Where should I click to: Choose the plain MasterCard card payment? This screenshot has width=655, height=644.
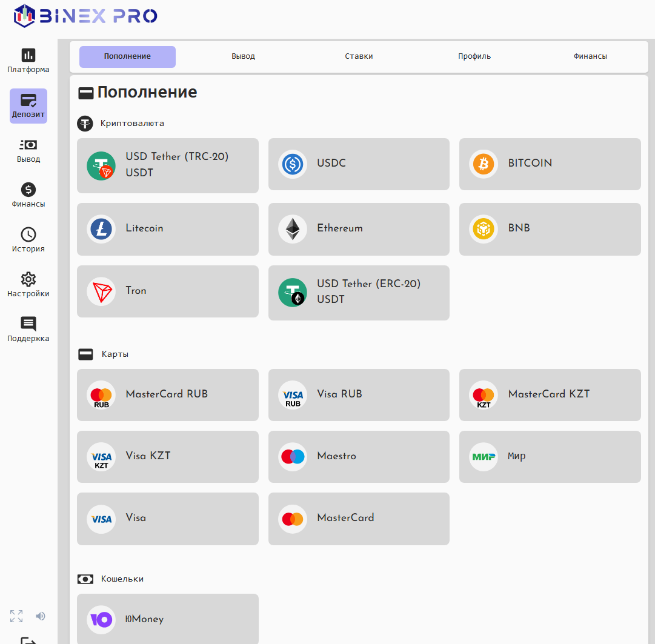tap(359, 519)
